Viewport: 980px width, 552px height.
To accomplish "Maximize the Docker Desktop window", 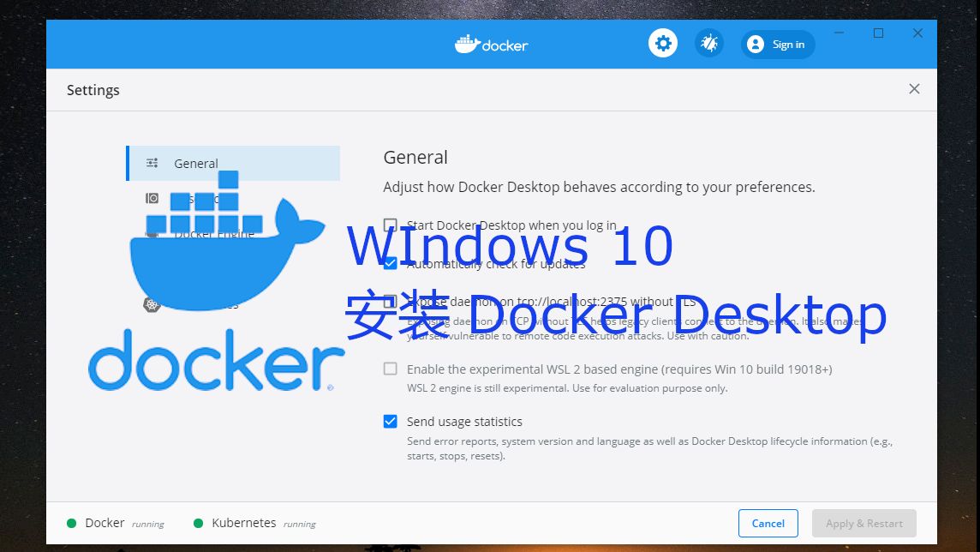I will pyautogui.click(x=878, y=33).
